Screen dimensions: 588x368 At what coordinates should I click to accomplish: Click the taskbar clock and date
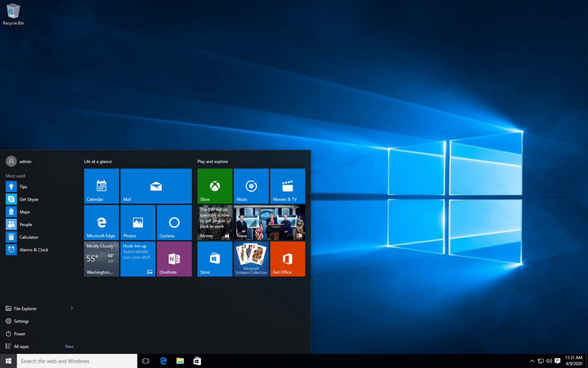click(x=574, y=361)
